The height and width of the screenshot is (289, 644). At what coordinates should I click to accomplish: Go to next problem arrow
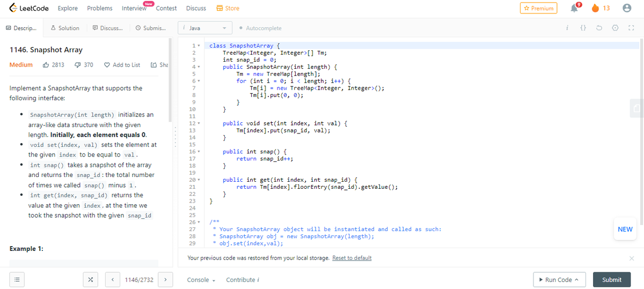coord(166,280)
